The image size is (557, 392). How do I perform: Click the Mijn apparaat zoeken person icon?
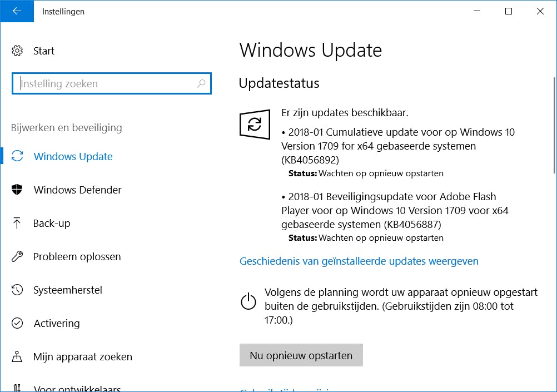pyautogui.click(x=17, y=356)
